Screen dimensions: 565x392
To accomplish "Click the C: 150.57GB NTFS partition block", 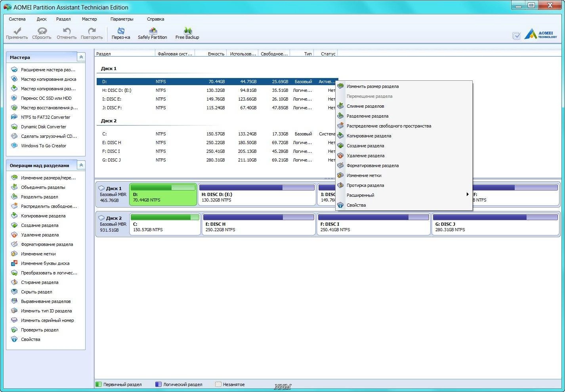I will click(x=165, y=224).
